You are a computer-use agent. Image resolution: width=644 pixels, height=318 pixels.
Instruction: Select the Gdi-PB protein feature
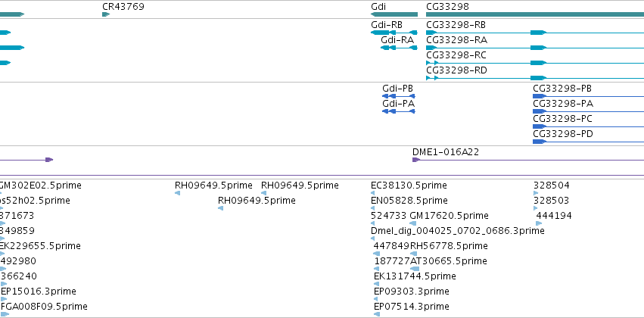pos(398,96)
